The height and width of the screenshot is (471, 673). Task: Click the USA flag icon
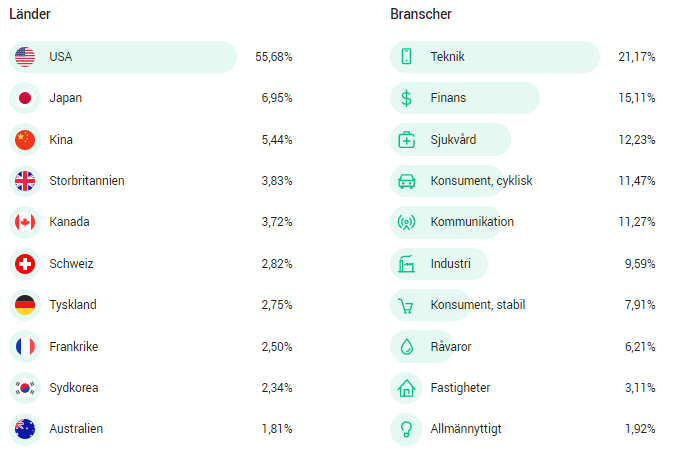tap(25, 57)
